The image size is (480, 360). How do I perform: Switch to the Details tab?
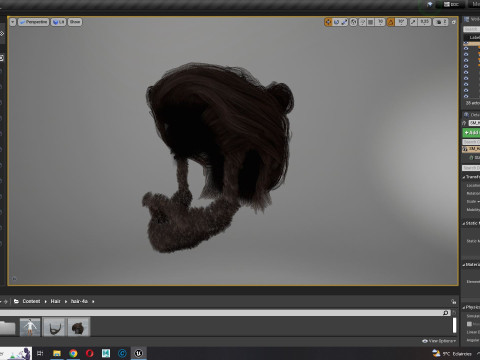[471, 115]
